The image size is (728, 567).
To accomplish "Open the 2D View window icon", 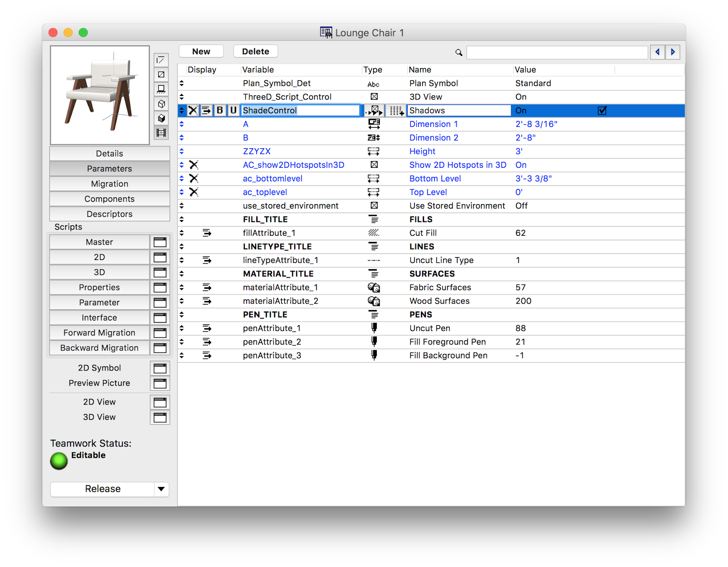I will [x=160, y=402].
